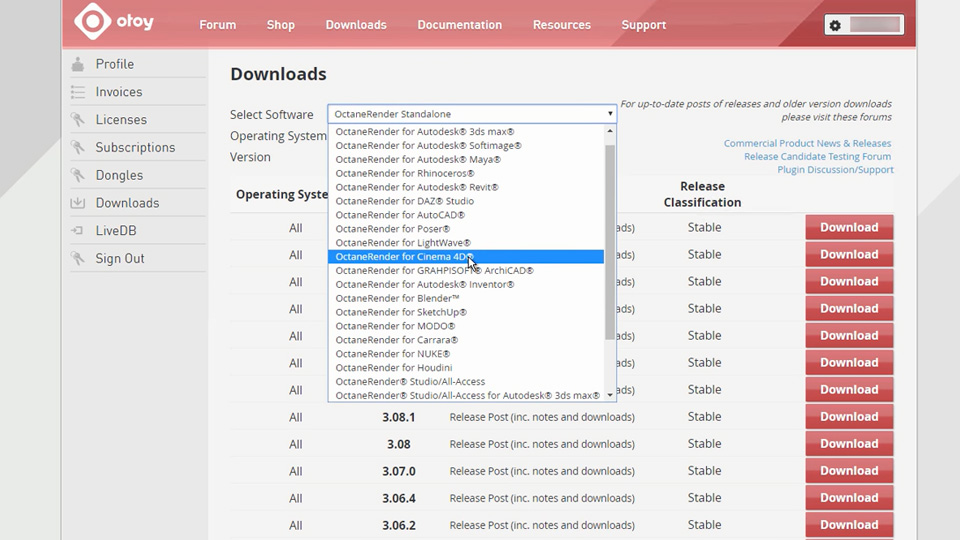The height and width of the screenshot is (540, 960).
Task: Download version 3.06.4
Action: [x=849, y=498]
